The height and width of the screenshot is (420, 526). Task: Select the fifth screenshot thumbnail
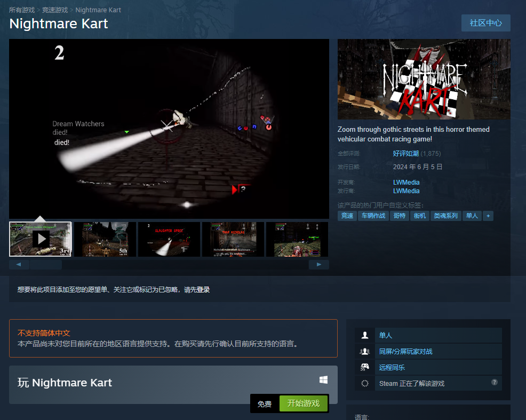pos(297,239)
